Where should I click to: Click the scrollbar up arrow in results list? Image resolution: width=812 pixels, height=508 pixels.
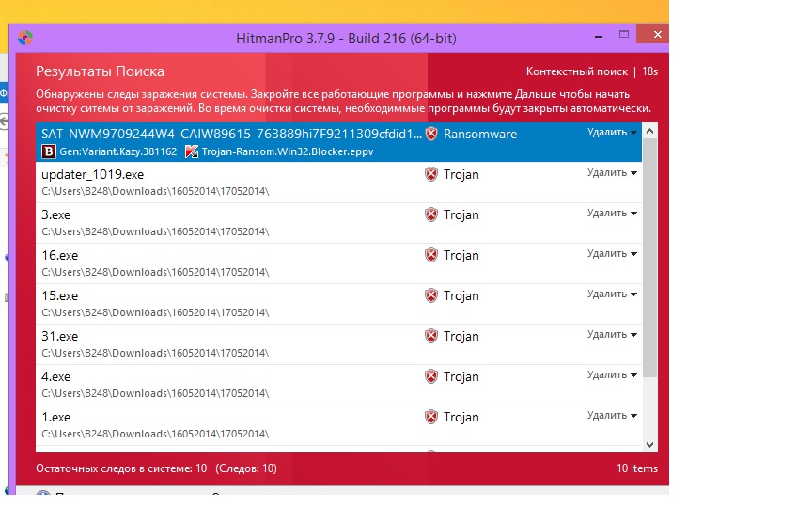pyautogui.click(x=650, y=131)
